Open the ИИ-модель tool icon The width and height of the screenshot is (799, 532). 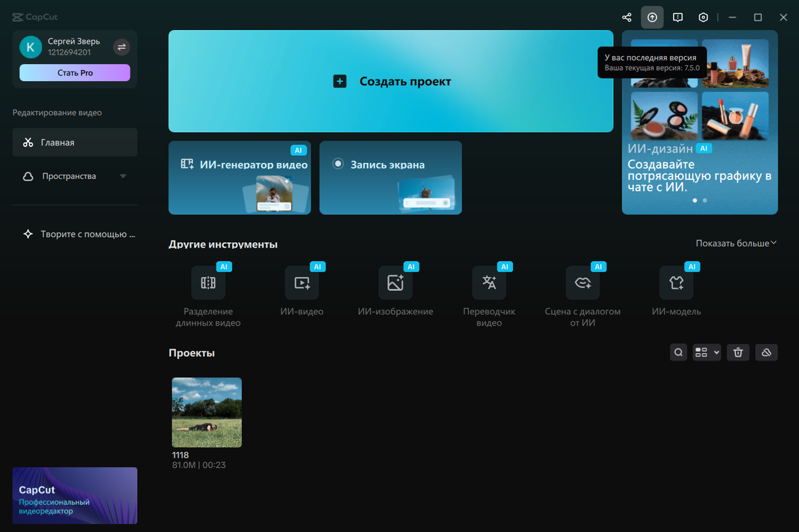(x=676, y=283)
